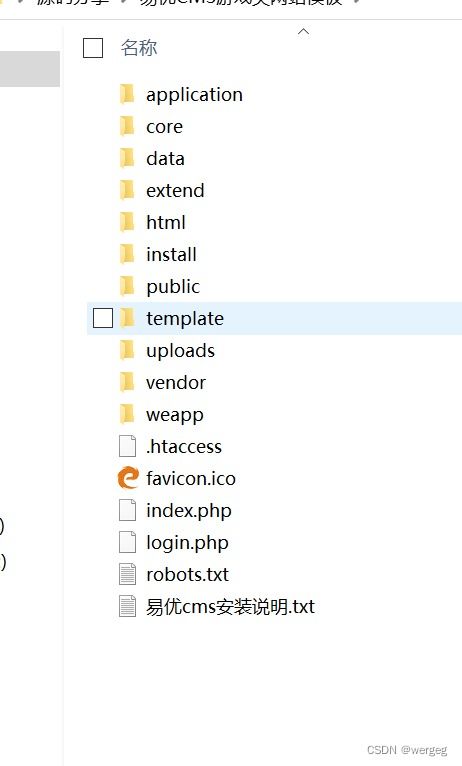Select the install folder label
This screenshot has height=766, width=462.
[171, 255]
